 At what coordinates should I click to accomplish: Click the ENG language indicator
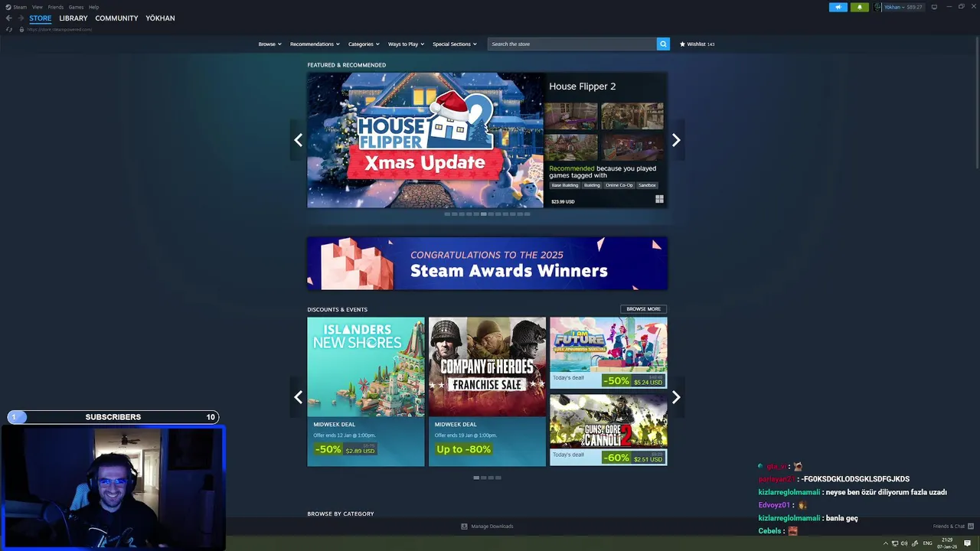(927, 543)
